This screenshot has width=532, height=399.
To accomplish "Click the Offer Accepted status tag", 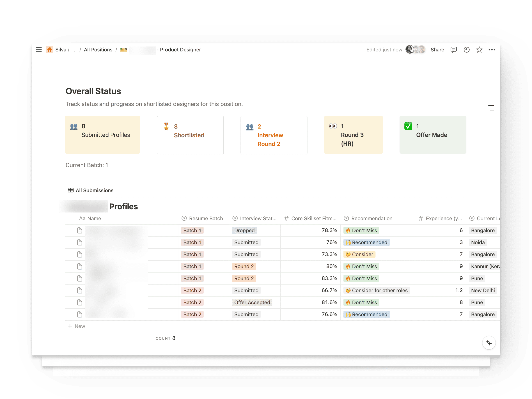I will [x=252, y=302].
